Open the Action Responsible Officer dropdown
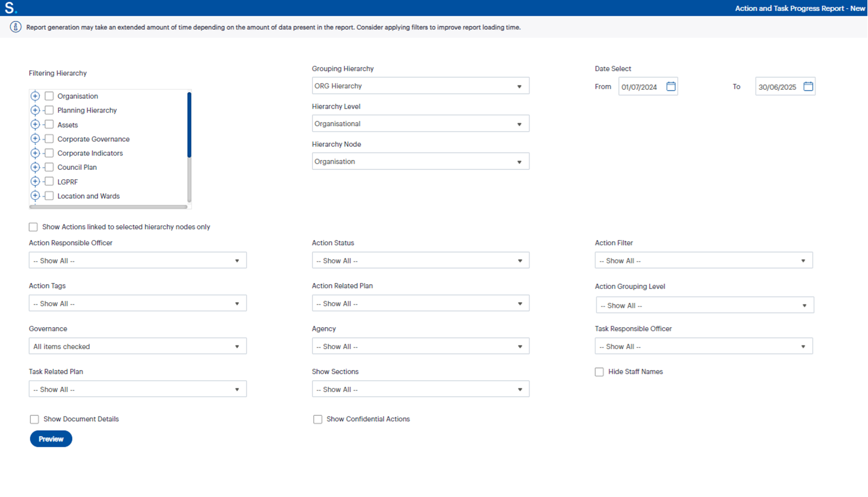868x497 pixels. (138, 260)
